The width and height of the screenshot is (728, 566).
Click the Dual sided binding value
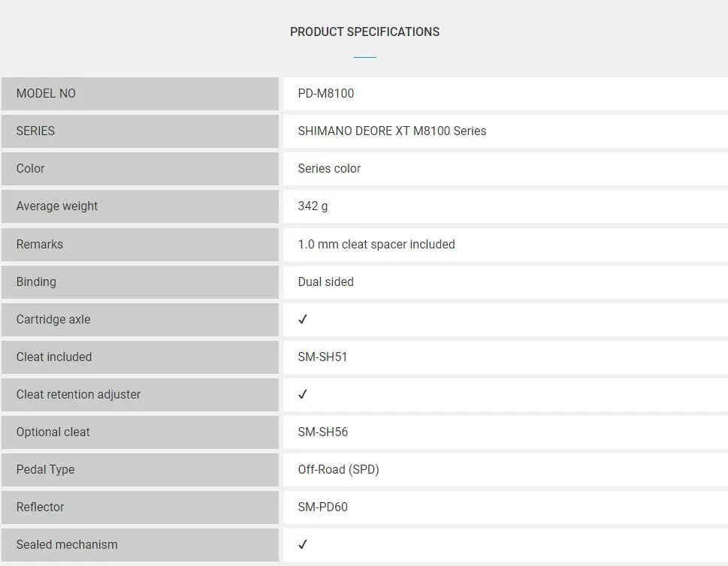[325, 281]
